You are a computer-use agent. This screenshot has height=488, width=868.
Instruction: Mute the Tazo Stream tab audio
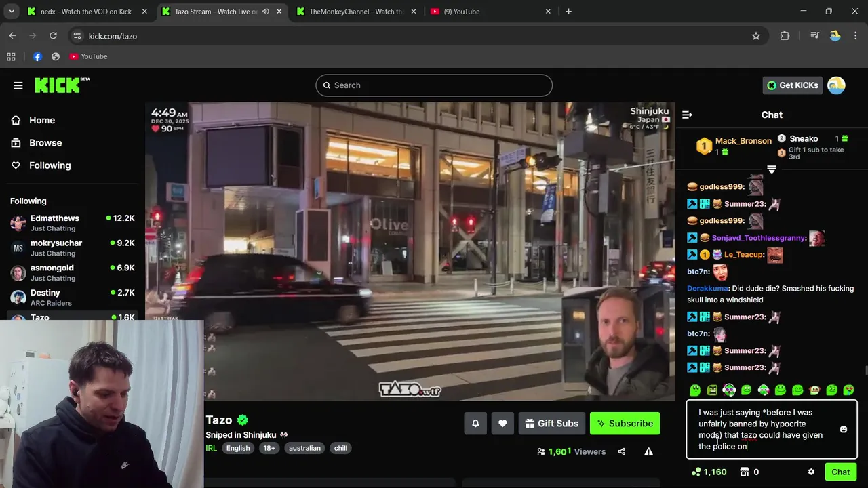tap(266, 12)
